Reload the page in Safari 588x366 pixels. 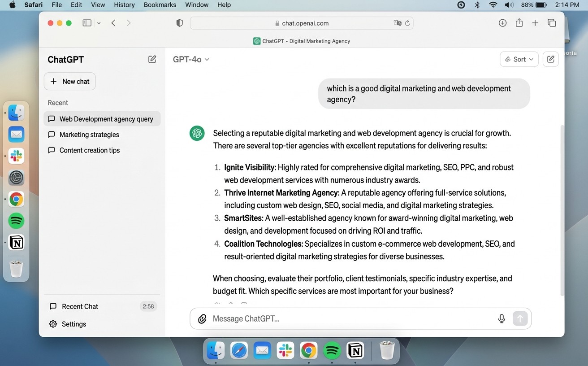407,23
